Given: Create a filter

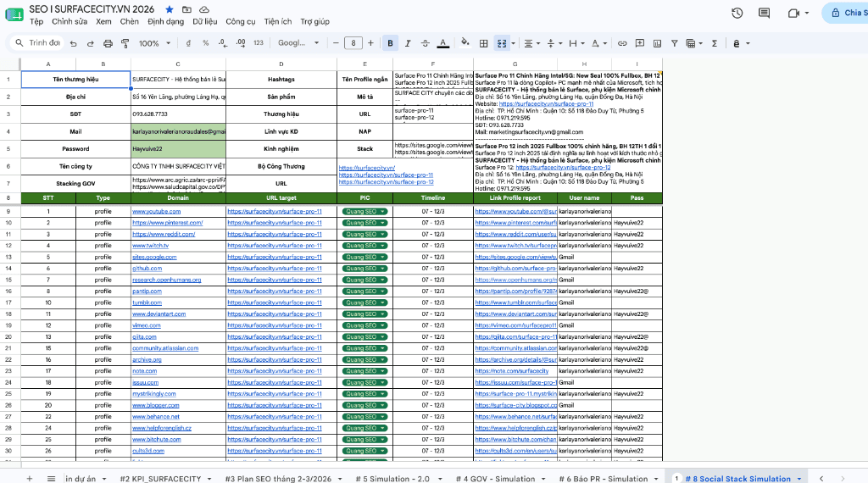Looking at the screenshot, I should click(674, 43).
